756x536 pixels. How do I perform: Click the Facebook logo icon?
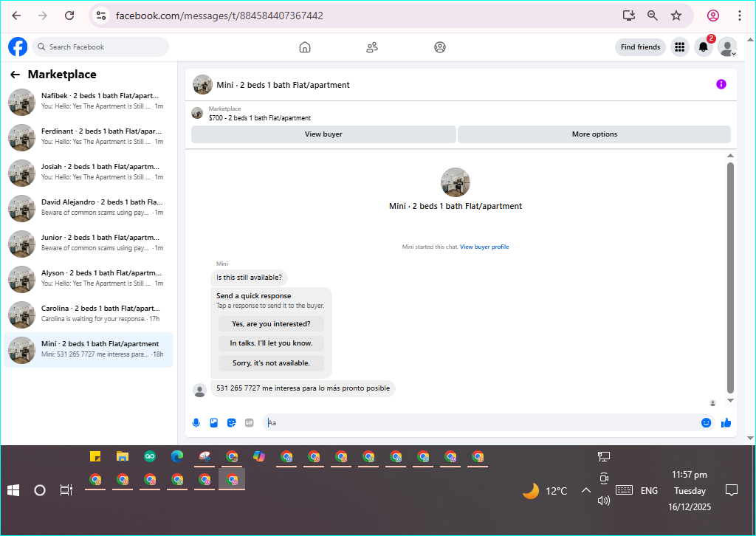coord(18,47)
